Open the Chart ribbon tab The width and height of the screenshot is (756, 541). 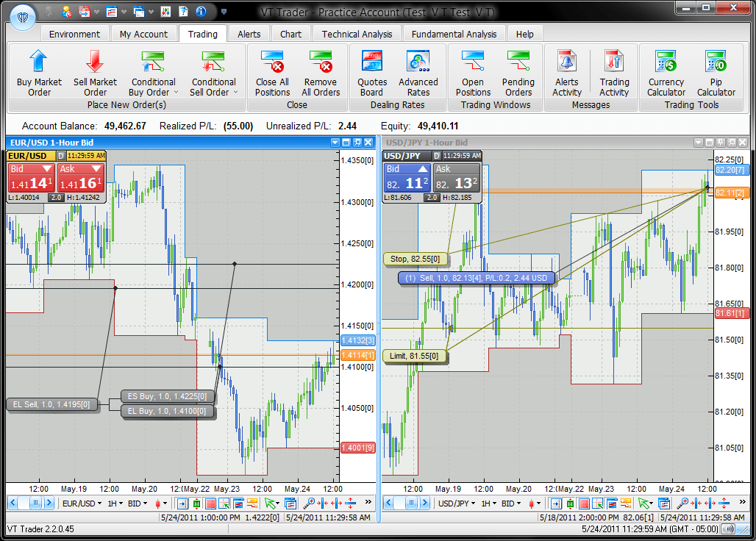(x=290, y=35)
